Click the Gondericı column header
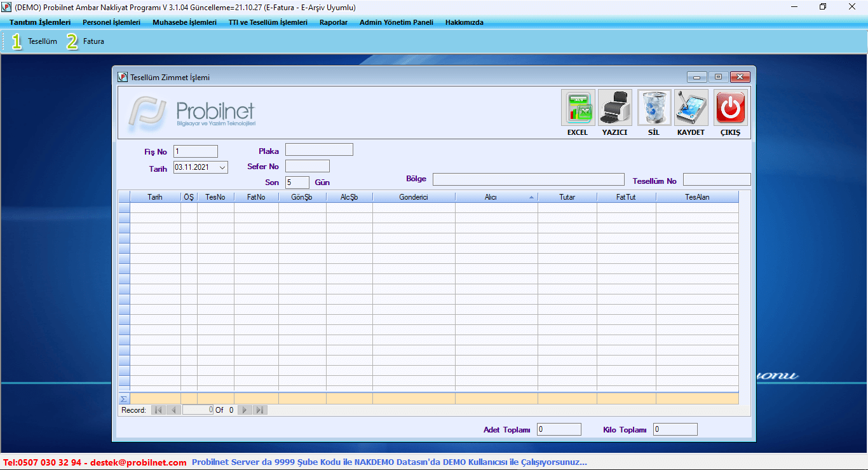This screenshot has width=868, height=470. [x=413, y=197]
